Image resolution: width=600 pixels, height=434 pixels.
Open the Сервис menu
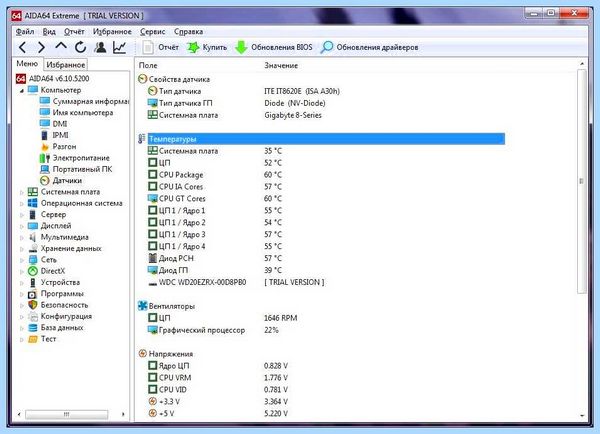point(152,32)
